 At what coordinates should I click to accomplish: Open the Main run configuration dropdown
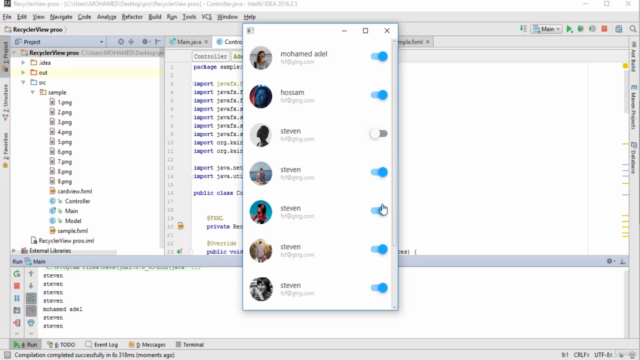tap(547, 29)
